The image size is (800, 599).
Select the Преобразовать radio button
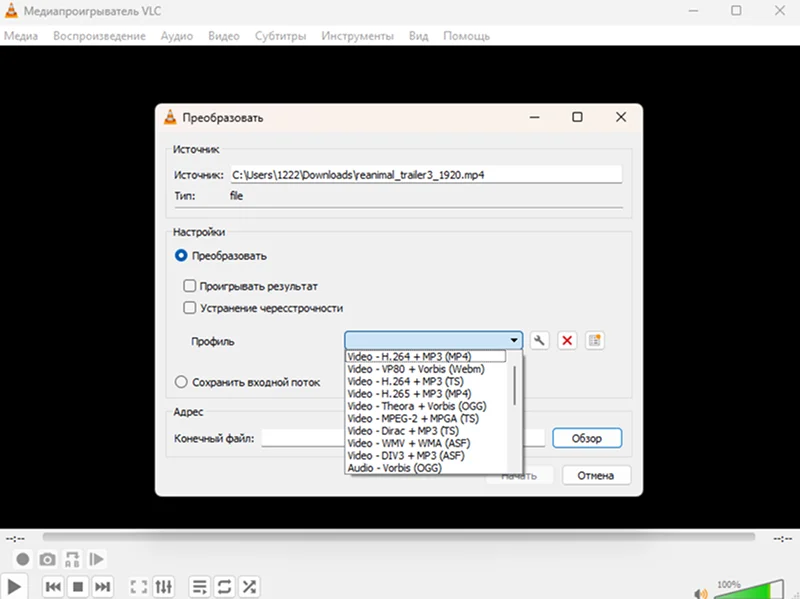click(x=181, y=255)
